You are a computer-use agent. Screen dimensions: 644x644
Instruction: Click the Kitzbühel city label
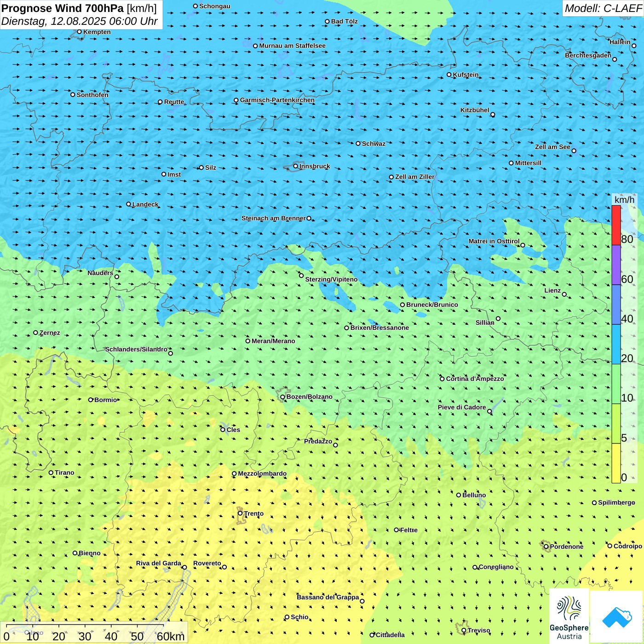click(x=475, y=110)
